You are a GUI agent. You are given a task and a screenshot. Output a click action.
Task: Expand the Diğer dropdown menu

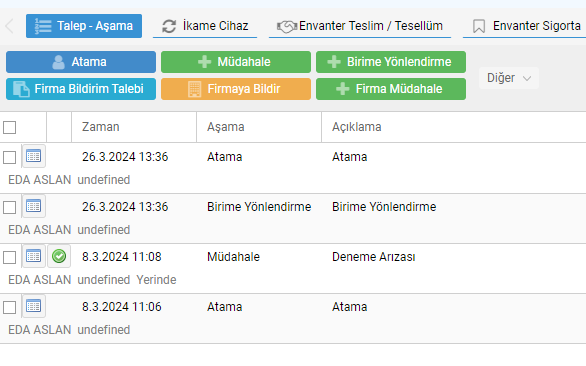(509, 78)
